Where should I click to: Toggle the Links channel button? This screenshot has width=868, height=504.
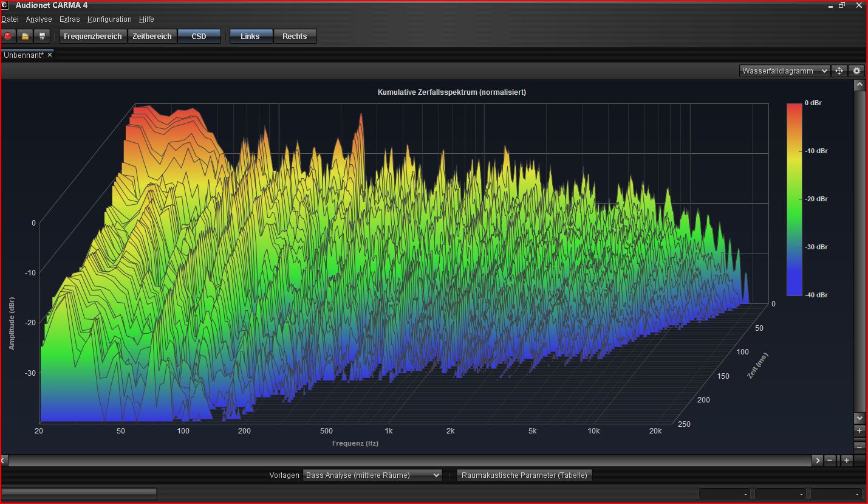(x=250, y=36)
